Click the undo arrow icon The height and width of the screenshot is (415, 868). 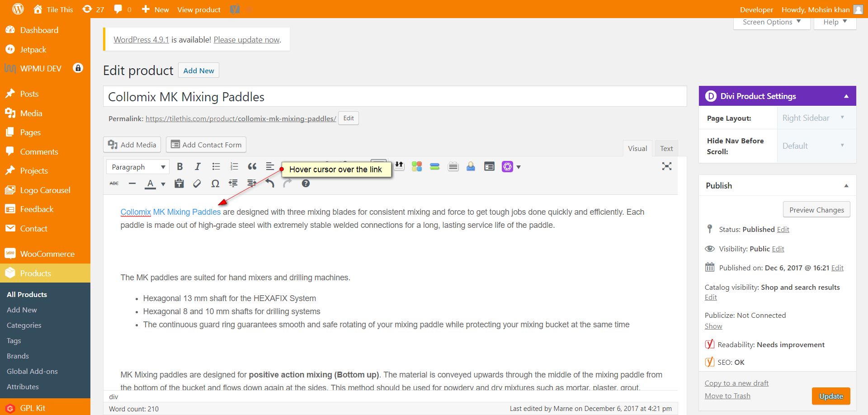point(270,184)
